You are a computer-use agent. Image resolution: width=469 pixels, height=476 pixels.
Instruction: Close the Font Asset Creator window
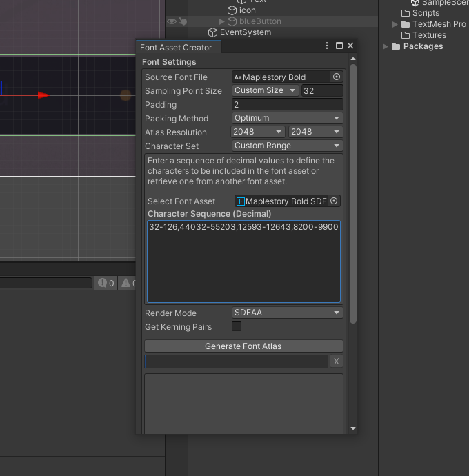point(350,46)
